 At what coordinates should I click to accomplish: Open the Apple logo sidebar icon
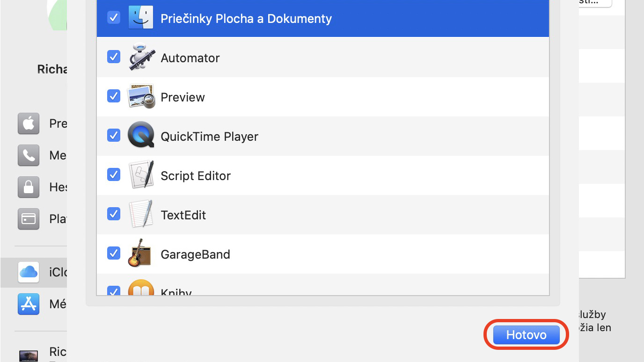click(x=29, y=123)
